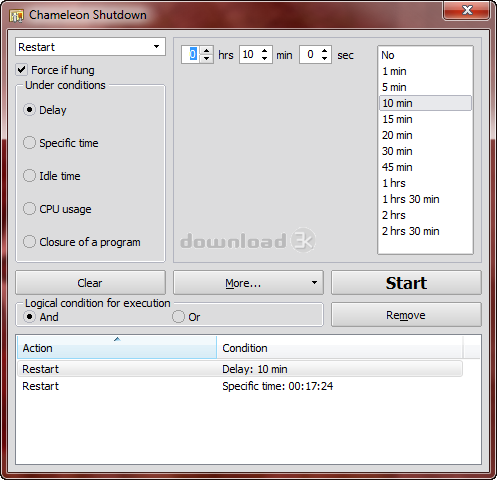Image resolution: width=497 pixels, height=480 pixels.
Task: Decrease the hours spinner value
Action: 207,58
